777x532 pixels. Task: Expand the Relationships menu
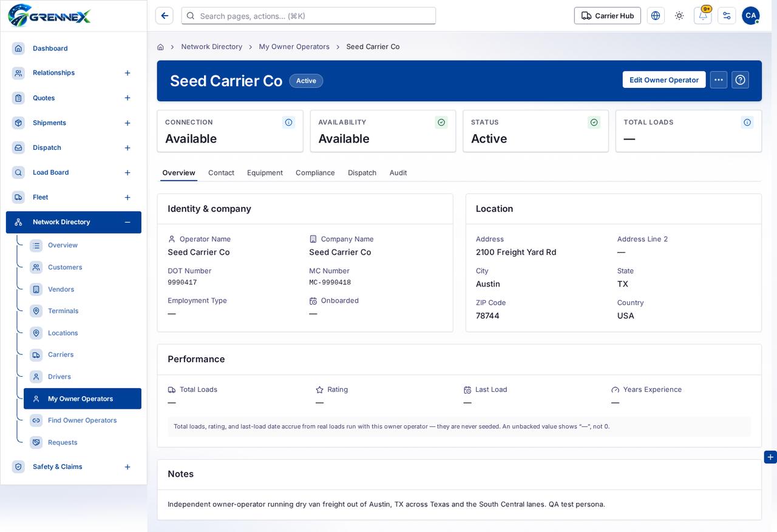click(x=127, y=73)
